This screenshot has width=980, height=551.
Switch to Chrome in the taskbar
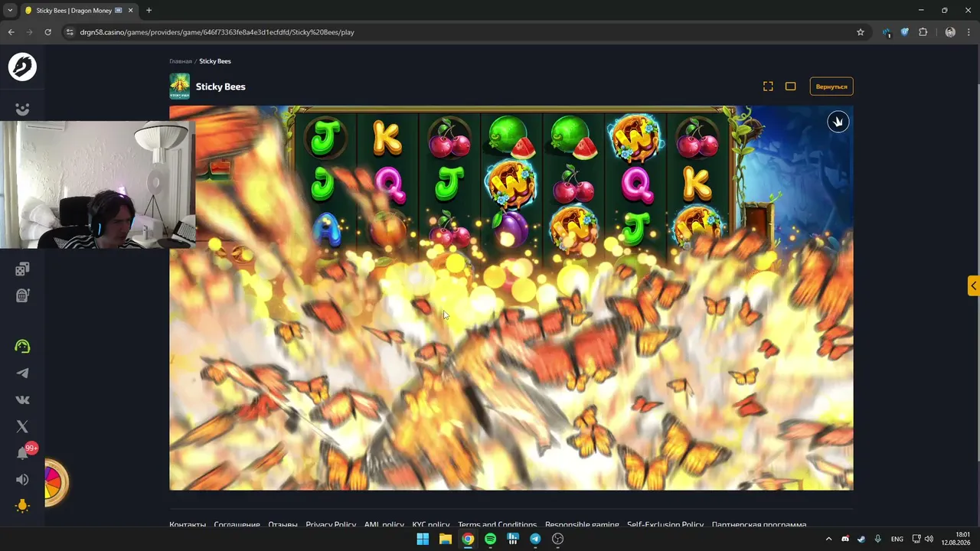click(x=468, y=539)
